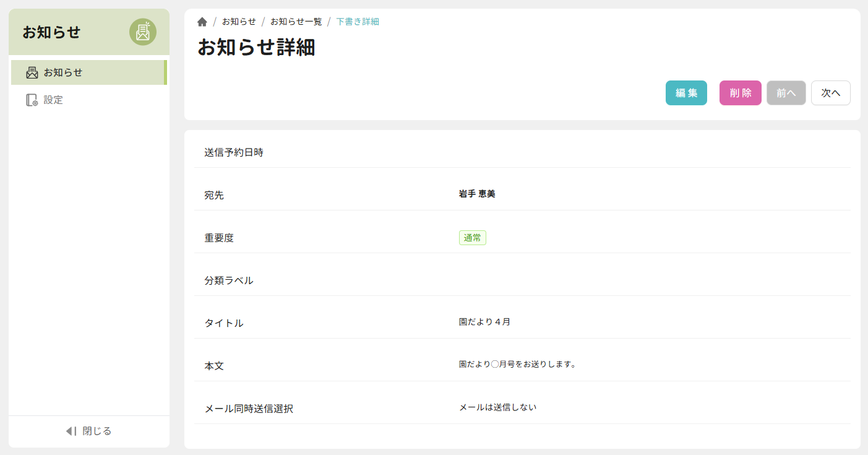This screenshot has width=868, height=455.
Task: Click the title value 園だより４月
Action: coord(484,322)
